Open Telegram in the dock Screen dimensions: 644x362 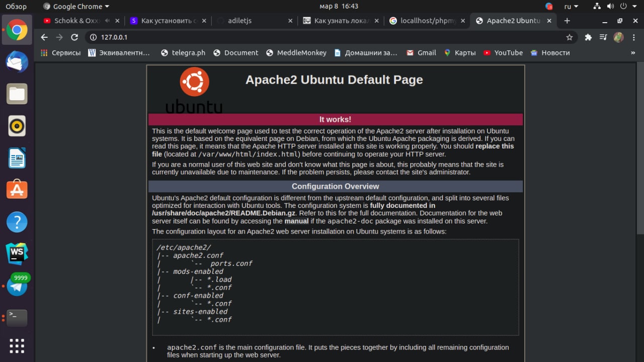[x=17, y=286]
